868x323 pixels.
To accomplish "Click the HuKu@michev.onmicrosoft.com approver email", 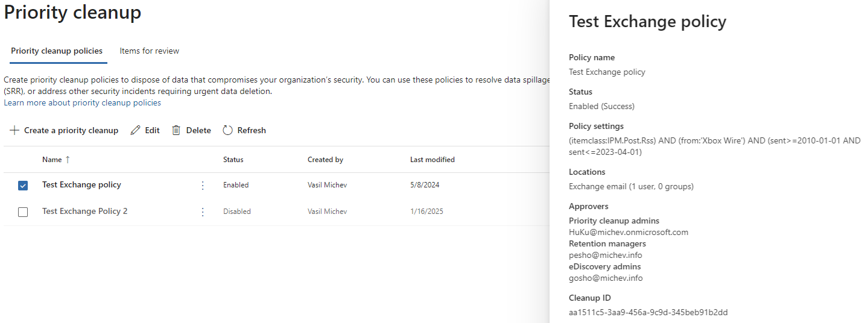I will (629, 232).
